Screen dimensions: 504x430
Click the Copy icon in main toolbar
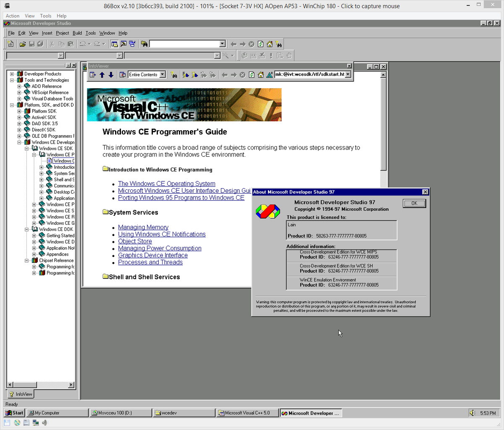(x=61, y=44)
